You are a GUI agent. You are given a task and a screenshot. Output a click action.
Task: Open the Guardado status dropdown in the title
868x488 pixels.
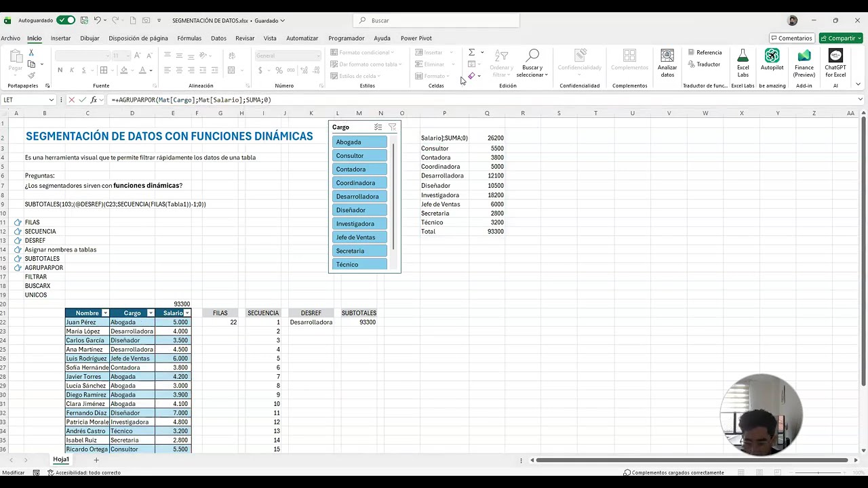pos(270,20)
